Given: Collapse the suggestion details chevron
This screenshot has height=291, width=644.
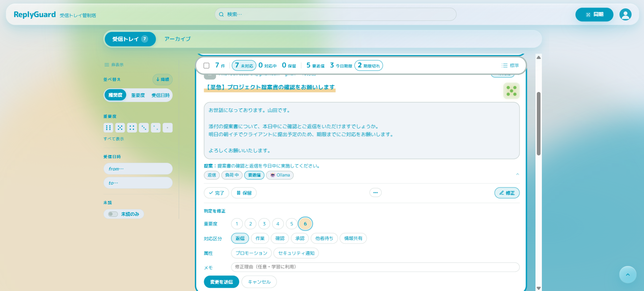Looking at the screenshot, I should pos(517,174).
